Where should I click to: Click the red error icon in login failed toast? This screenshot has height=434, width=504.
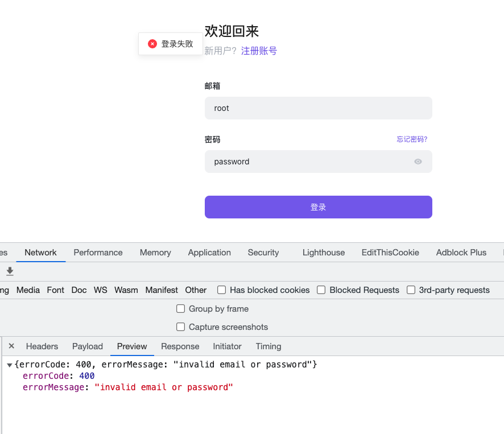(152, 44)
